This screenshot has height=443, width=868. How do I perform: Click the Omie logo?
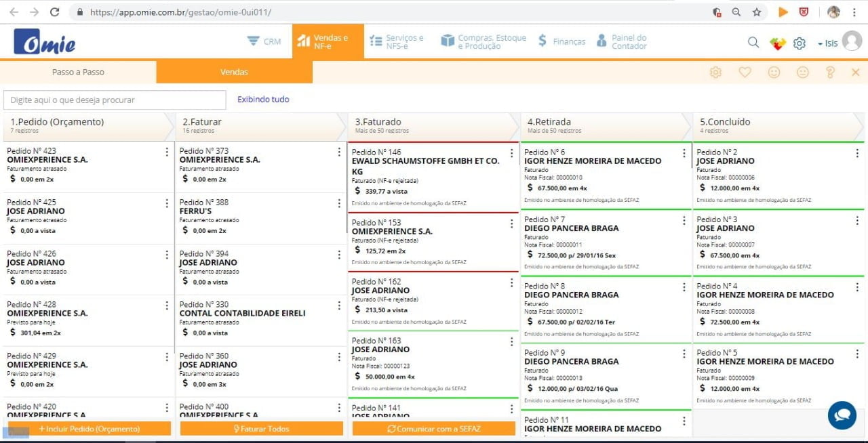(x=45, y=42)
